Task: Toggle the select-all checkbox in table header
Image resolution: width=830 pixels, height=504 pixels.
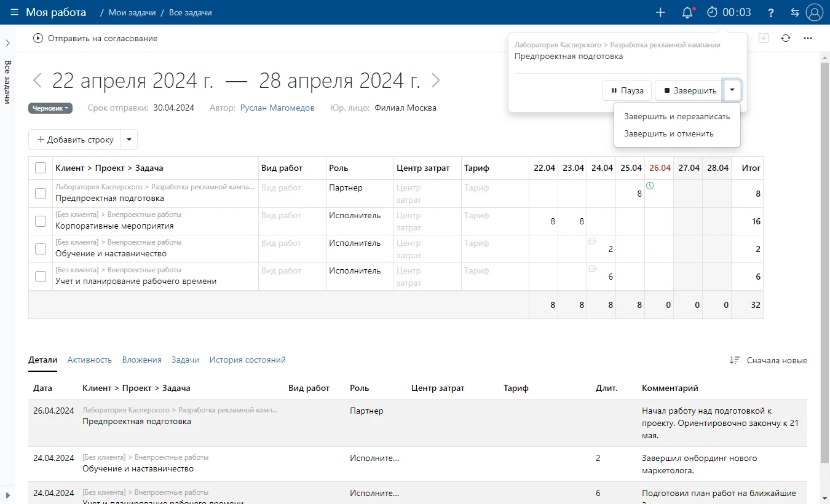Action: point(41,168)
